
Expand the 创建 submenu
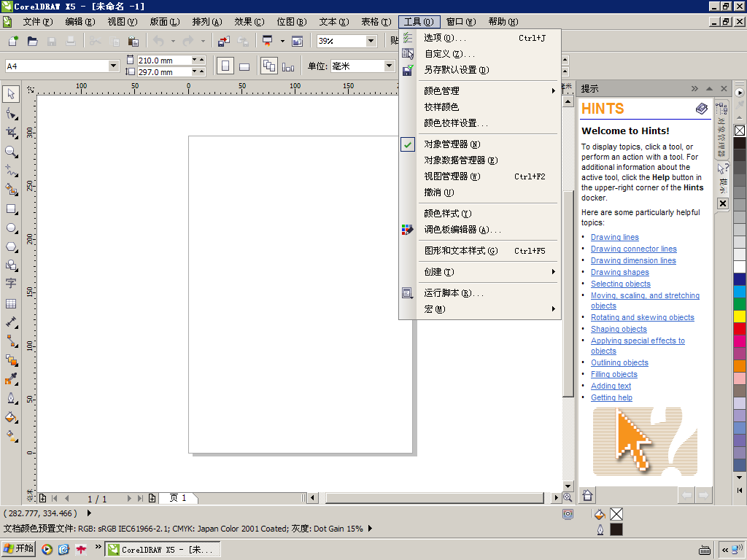coord(480,272)
